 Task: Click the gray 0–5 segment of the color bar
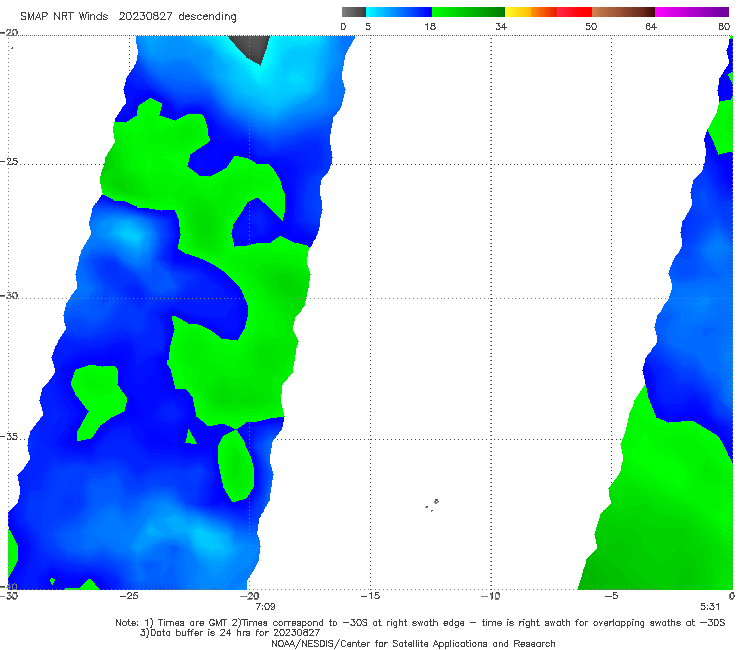coord(354,12)
